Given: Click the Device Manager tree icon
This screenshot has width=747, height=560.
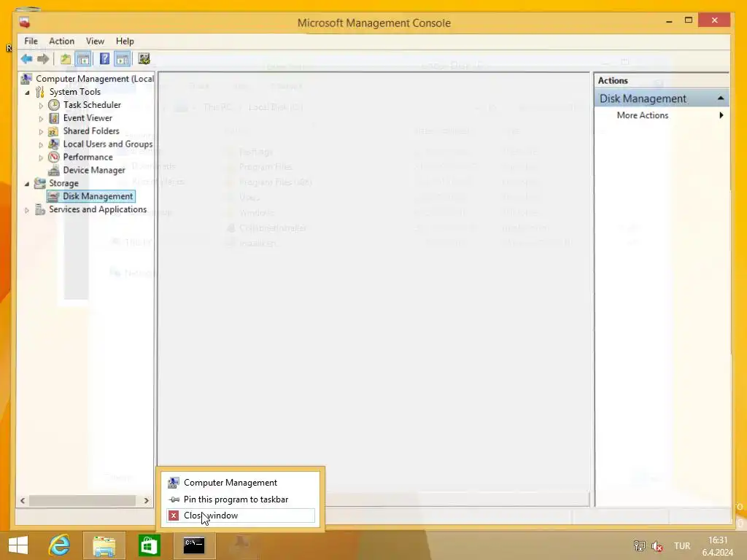Looking at the screenshot, I should click(54, 170).
